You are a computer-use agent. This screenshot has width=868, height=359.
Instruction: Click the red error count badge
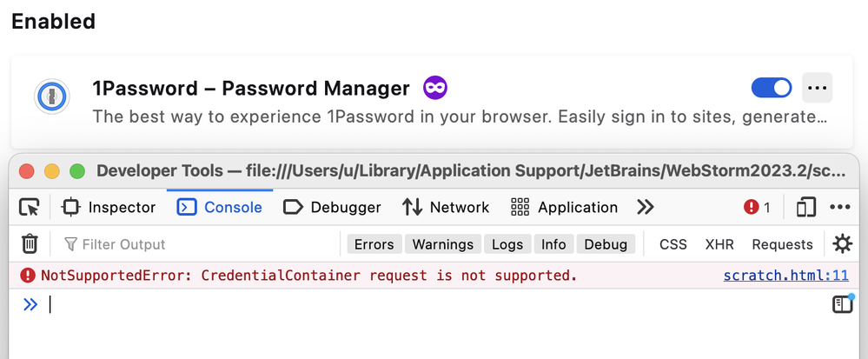(757, 207)
